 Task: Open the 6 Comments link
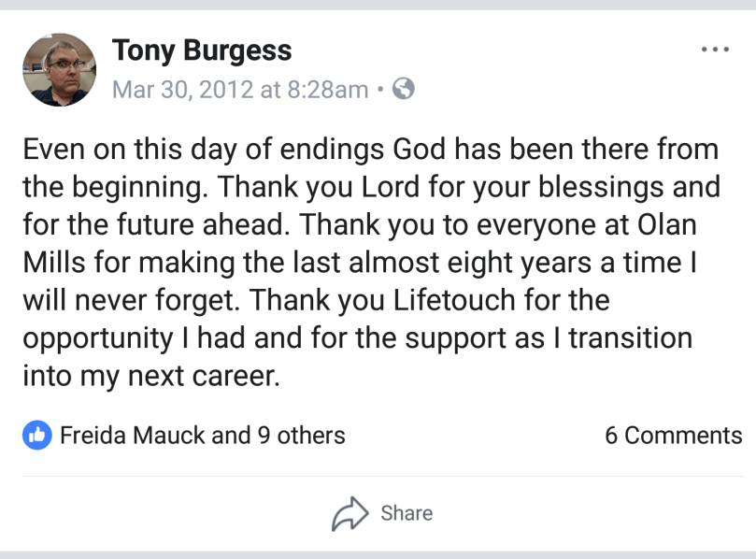point(673,436)
